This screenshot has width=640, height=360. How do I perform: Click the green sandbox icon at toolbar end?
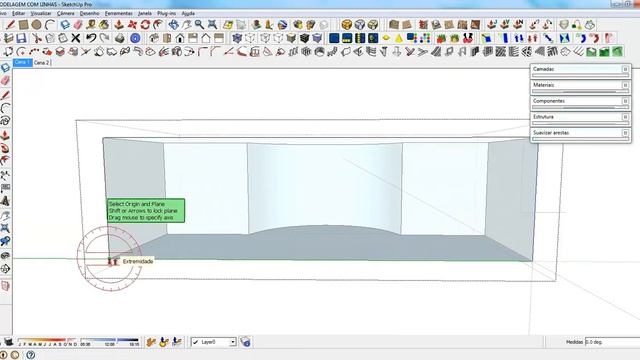click(617, 52)
